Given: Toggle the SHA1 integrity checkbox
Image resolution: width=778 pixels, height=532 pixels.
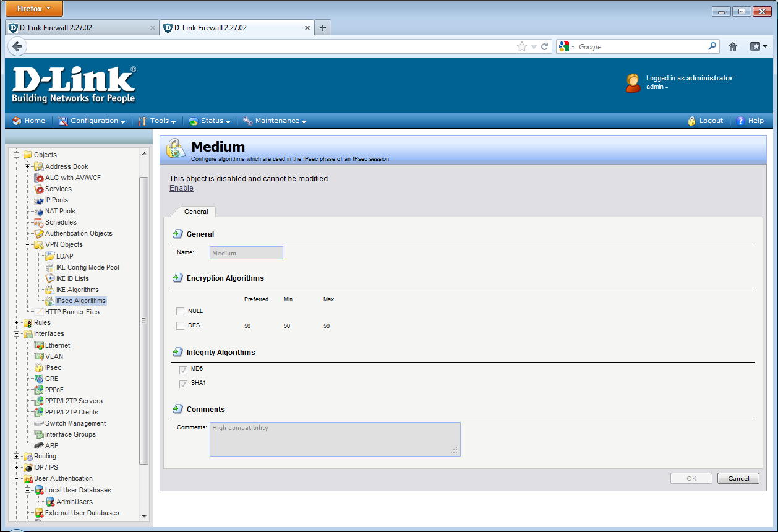Looking at the screenshot, I should tap(183, 384).
